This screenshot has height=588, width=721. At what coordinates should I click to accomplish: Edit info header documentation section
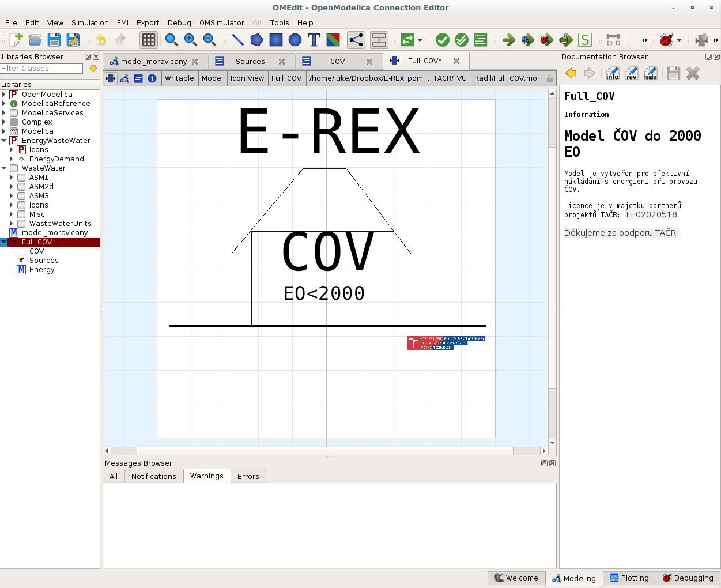[x=651, y=73]
